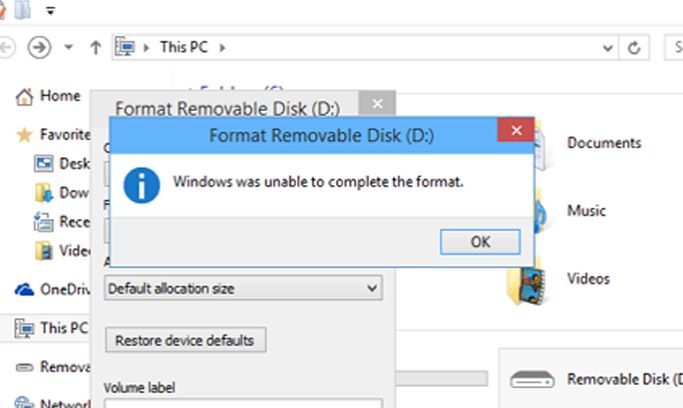
Task: Open Desktop in Favorites list
Action: pyautogui.click(x=74, y=164)
